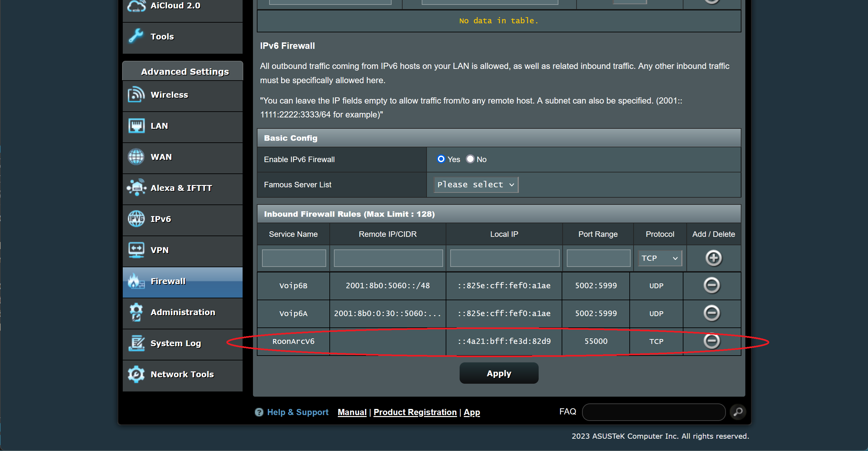
Task: Go to the VPN menu item
Action: [182, 250]
